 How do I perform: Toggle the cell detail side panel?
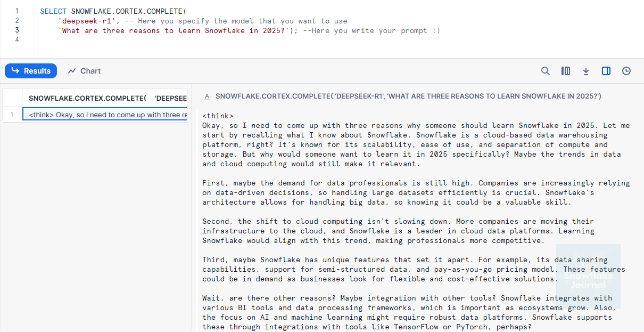coord(606,71)
